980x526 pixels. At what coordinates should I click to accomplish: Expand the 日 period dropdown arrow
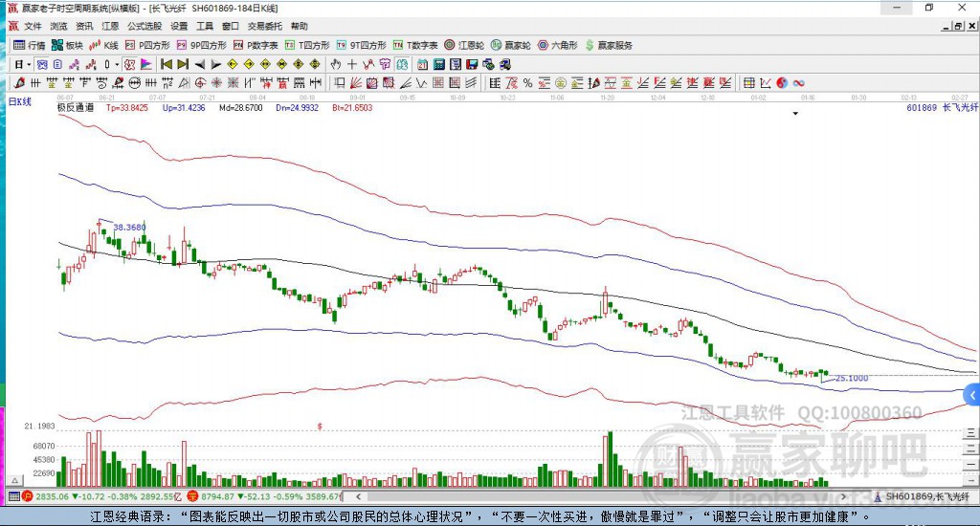point(29,64)
